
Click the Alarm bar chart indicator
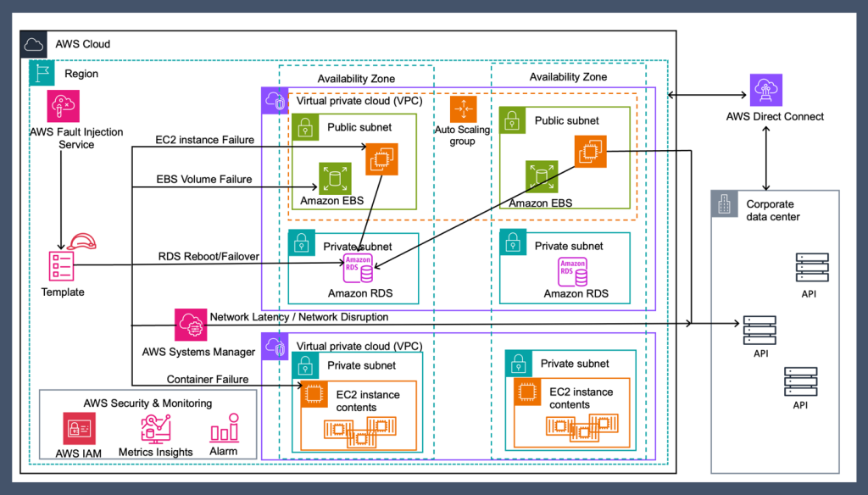pyautogui.click(x=223, y=428)
